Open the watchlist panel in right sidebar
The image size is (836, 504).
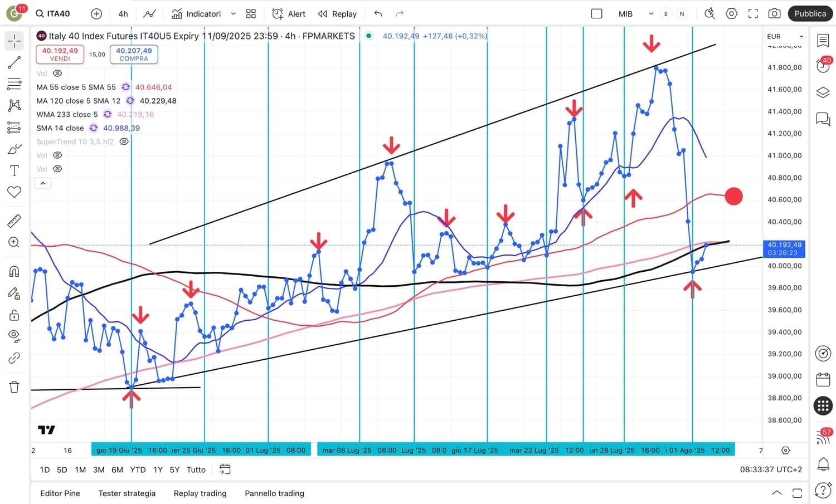[823, 40]
